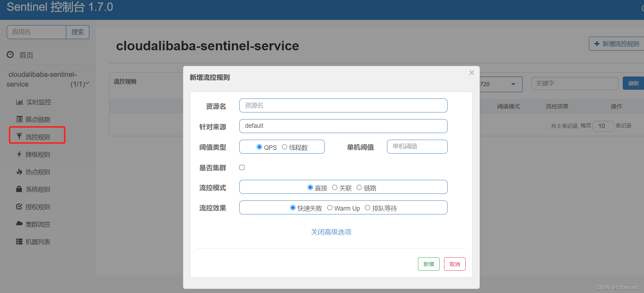
Task: Choose 关联 flow control mode
Action: coord(335,188)
